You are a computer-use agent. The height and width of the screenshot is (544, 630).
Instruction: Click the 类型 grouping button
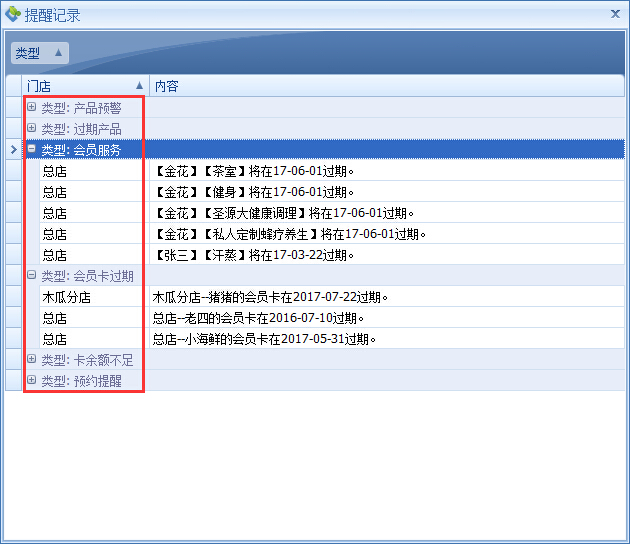point(39,53)
